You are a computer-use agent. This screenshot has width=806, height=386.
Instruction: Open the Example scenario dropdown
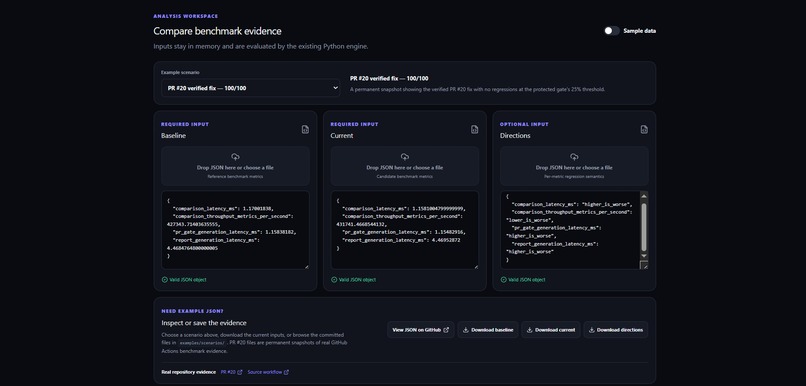coord(250,88)
